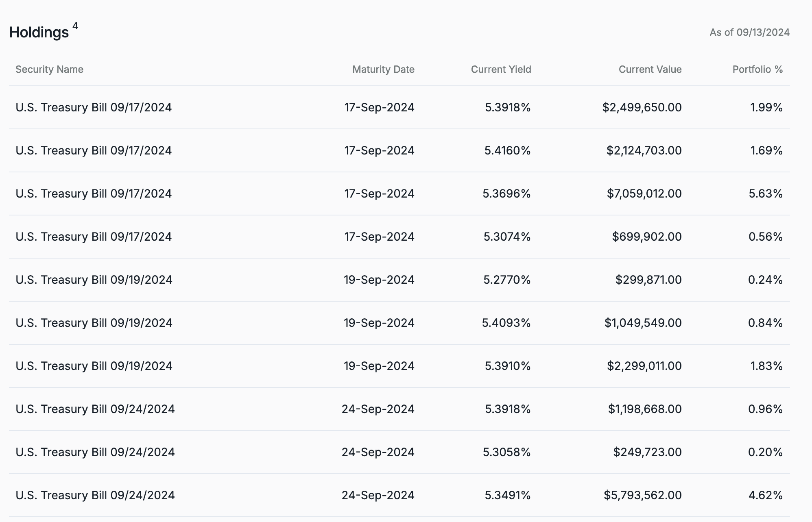Screen dimensions: 812x522
Task: Select 19-Sep-2024 date in the 0.24% portfolio row
Action: coord(379,280)
